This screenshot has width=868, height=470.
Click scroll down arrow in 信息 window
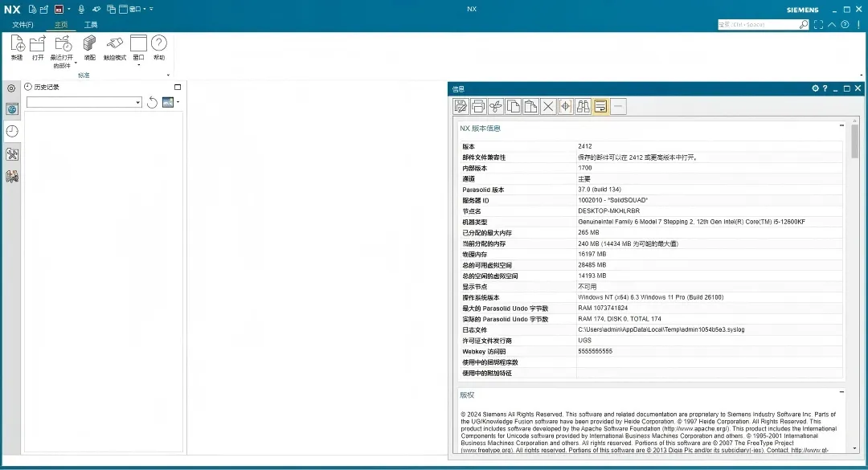(854, 449)
